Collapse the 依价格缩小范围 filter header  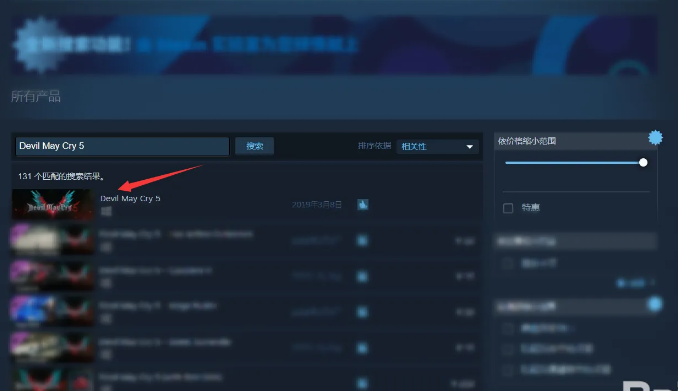tap(576, 141)
